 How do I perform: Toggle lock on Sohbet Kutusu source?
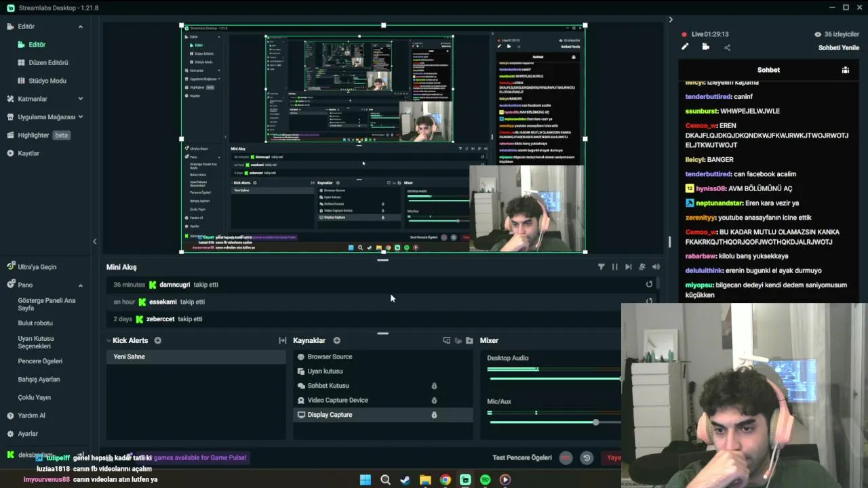[x=434, y=386]
